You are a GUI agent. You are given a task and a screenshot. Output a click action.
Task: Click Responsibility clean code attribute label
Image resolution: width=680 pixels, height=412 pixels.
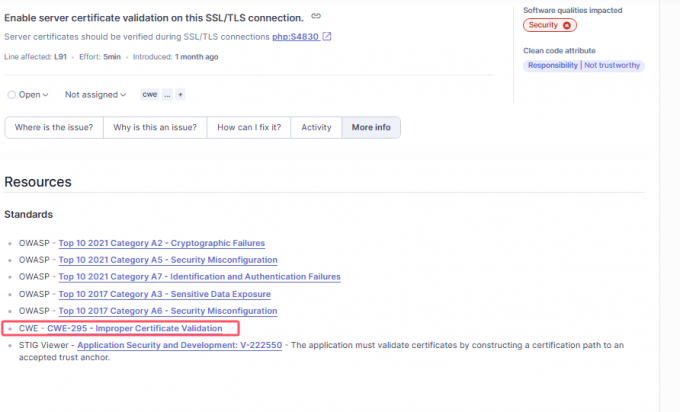[x=552, y=65]
